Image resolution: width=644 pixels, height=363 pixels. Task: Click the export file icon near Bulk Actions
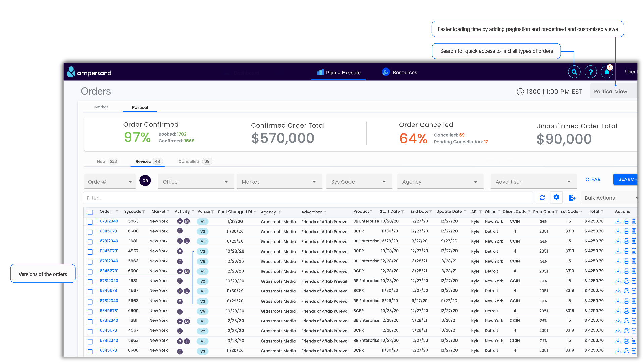[572, 198]
